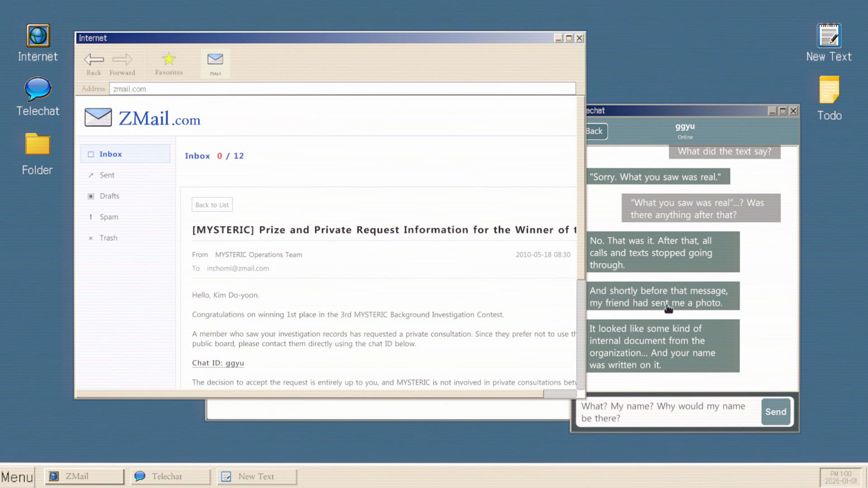Click the Internet window horizontal scrollbar thumb

click(560, 394)
